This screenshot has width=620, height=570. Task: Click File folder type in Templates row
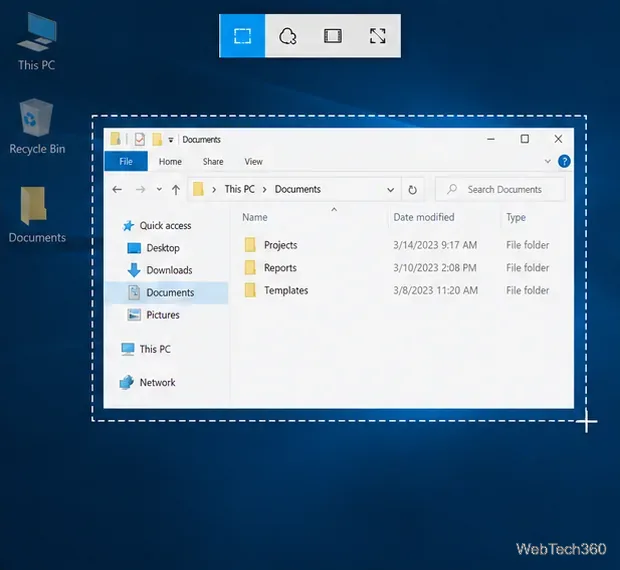pyautogui.click(x=527, y=291)
